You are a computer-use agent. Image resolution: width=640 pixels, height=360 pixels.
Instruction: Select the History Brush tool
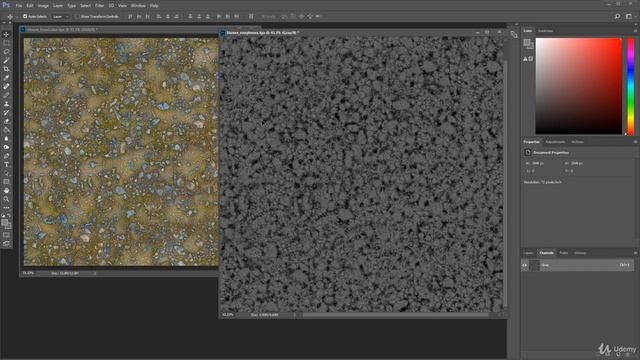[6, 112]
